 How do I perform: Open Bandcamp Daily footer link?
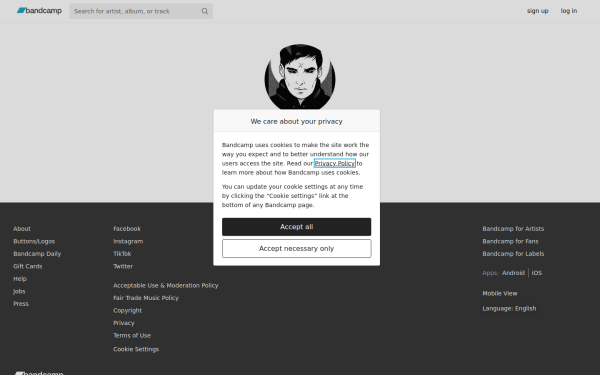[37, 254]
